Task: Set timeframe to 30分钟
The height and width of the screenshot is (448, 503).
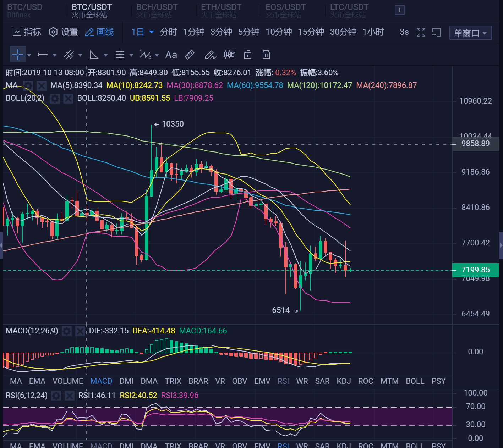Action: coord(343,32)
